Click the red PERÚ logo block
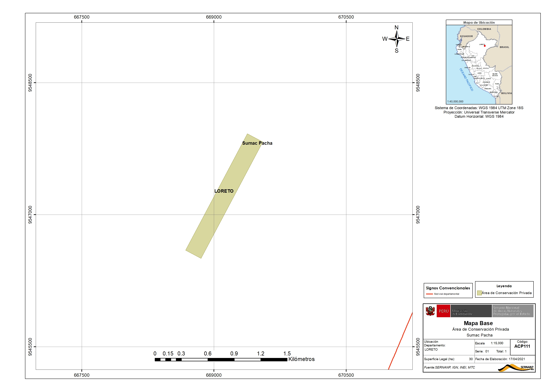This screenshot has height=392, width=555. (x=444, y=311)
